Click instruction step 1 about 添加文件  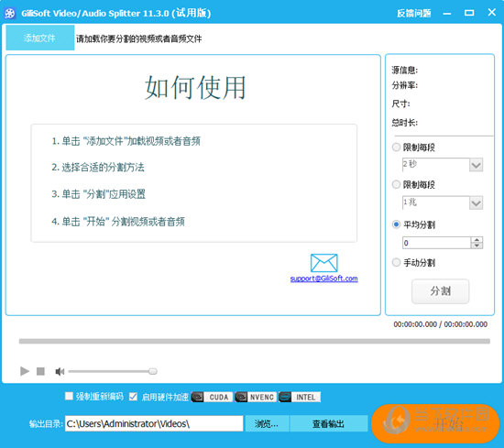(x=126, y=141)
